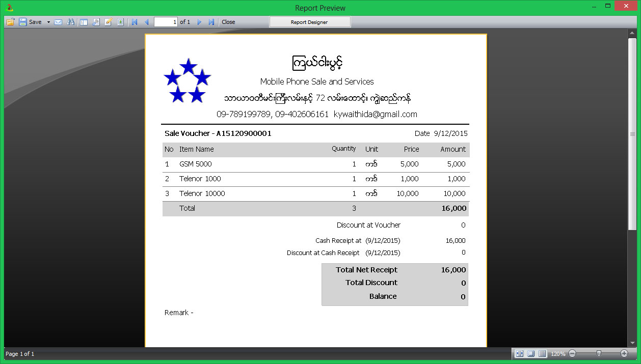Toggle the document outline panel icon
This screenshot has width=641, height=364.
coord(83,22)
